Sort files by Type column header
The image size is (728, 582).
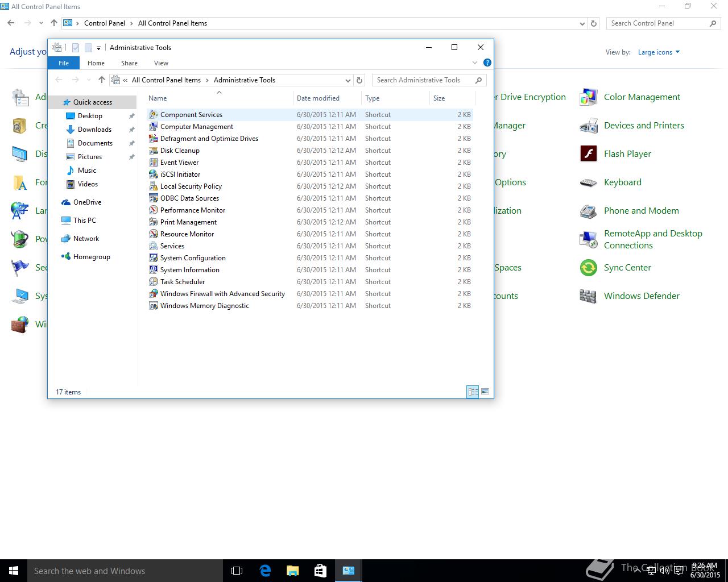(x=396, y=98)
